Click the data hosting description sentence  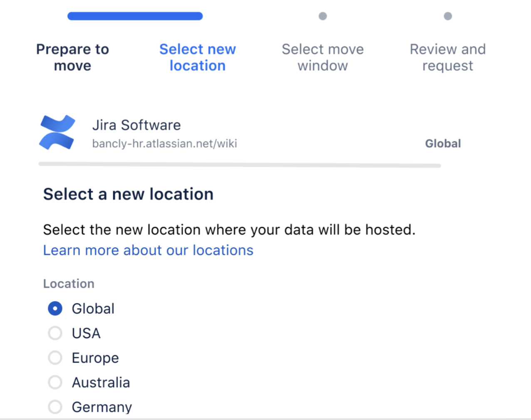(x=229, y=230)
